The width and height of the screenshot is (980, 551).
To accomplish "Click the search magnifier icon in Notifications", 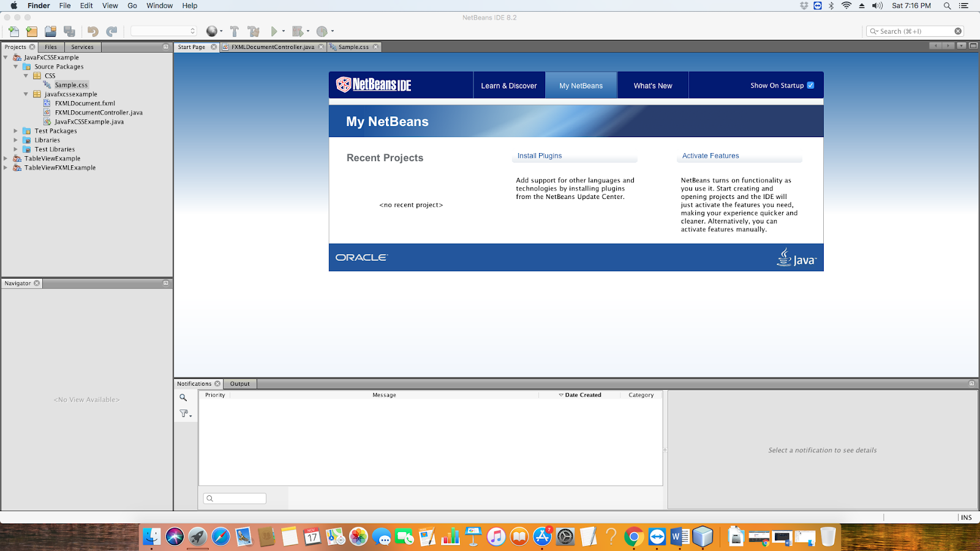I will pos(183,397).
